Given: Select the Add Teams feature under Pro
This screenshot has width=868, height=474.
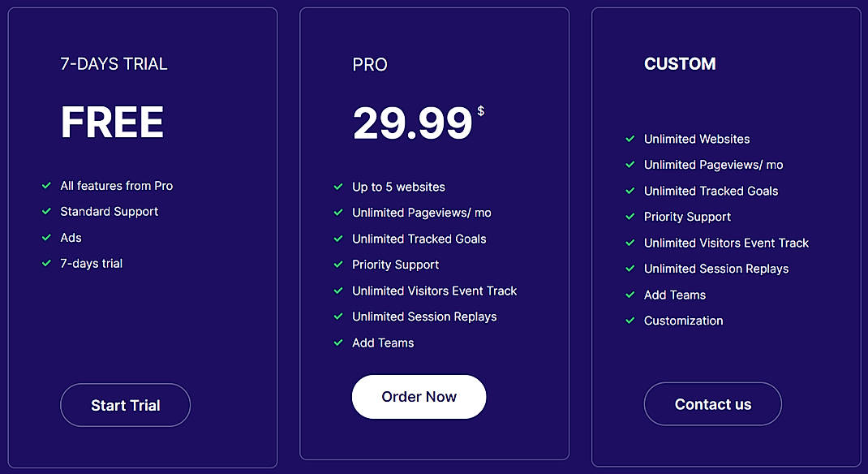Looking at the screenshot, I should click(383, 343).
